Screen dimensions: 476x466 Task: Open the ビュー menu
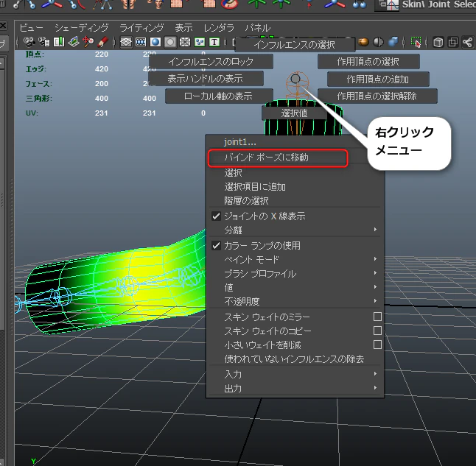[31, 28]
